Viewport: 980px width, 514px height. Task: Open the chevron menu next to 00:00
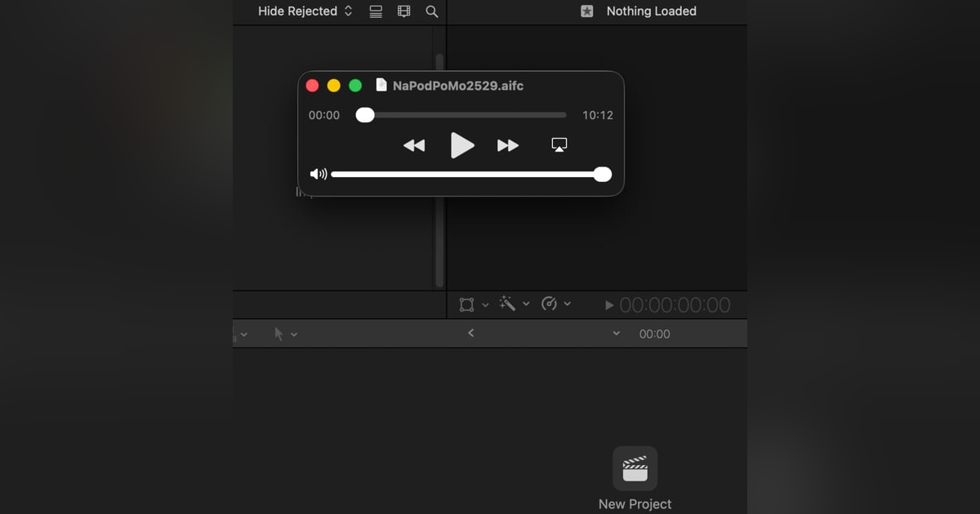coord(617,334)
